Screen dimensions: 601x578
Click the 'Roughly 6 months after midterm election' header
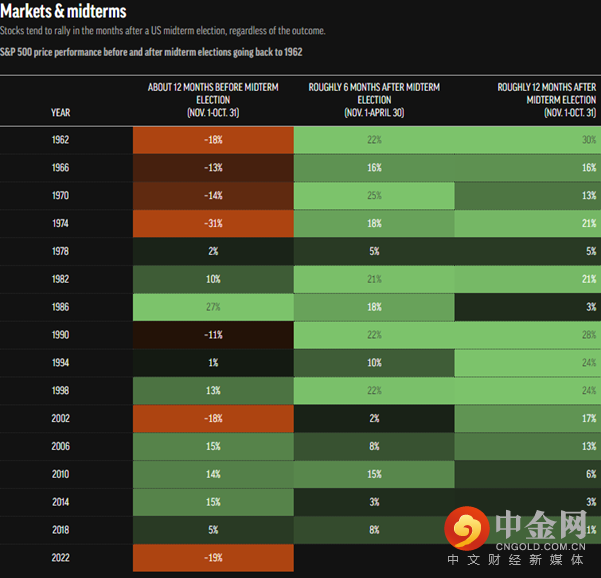(374, 100)
